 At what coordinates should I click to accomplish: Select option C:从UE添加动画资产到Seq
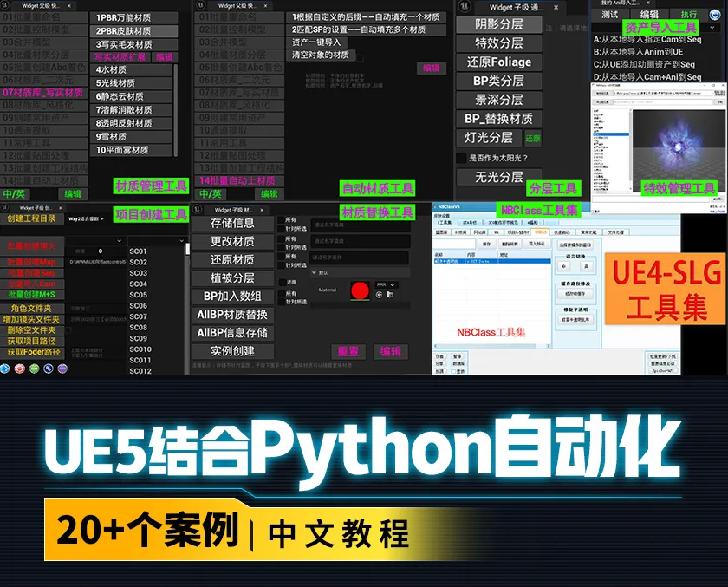644,64
